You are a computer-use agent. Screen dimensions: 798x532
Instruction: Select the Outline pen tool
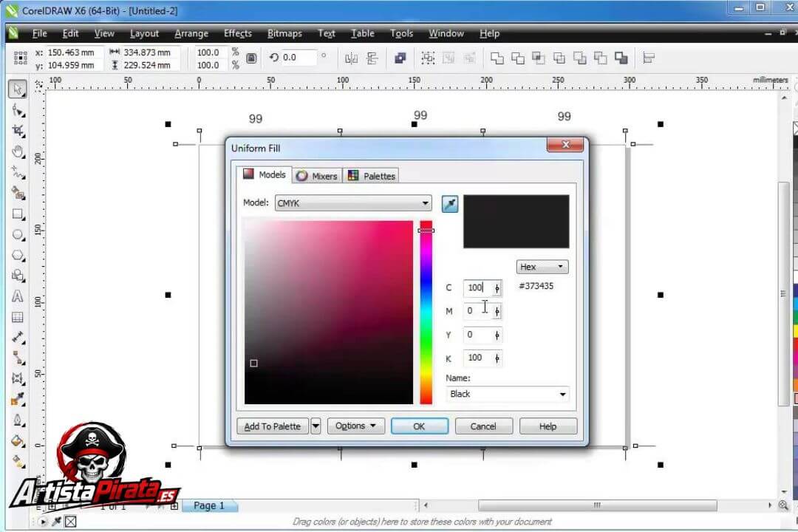[x=18, y=420]
